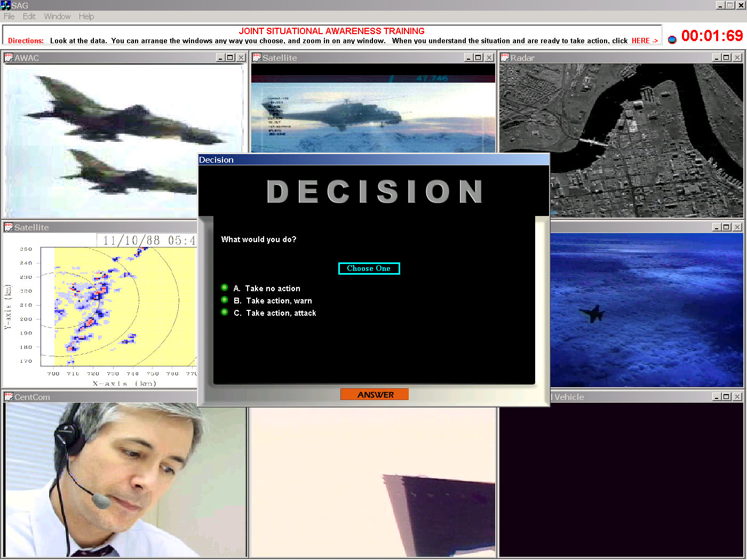Click the helicopter Satellite window's title icon
The height and width of the screenshot is (560, 747).
click(x=257, y=58)
